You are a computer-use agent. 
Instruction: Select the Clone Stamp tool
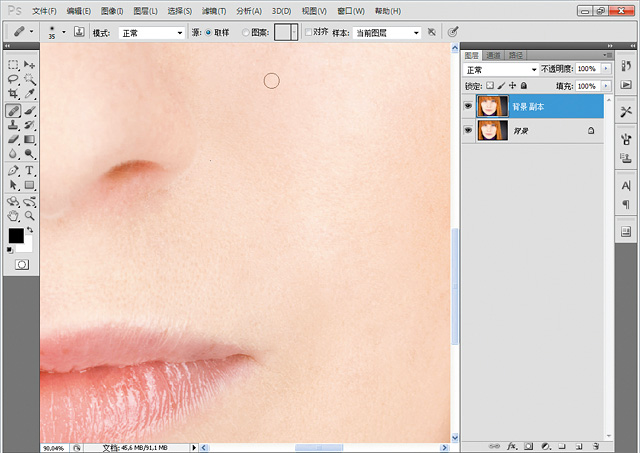13,125
